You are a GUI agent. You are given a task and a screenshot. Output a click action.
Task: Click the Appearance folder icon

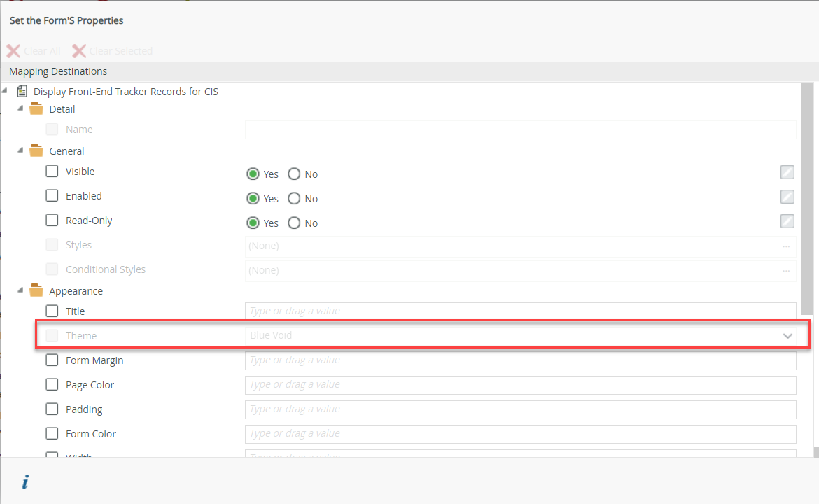36,290
